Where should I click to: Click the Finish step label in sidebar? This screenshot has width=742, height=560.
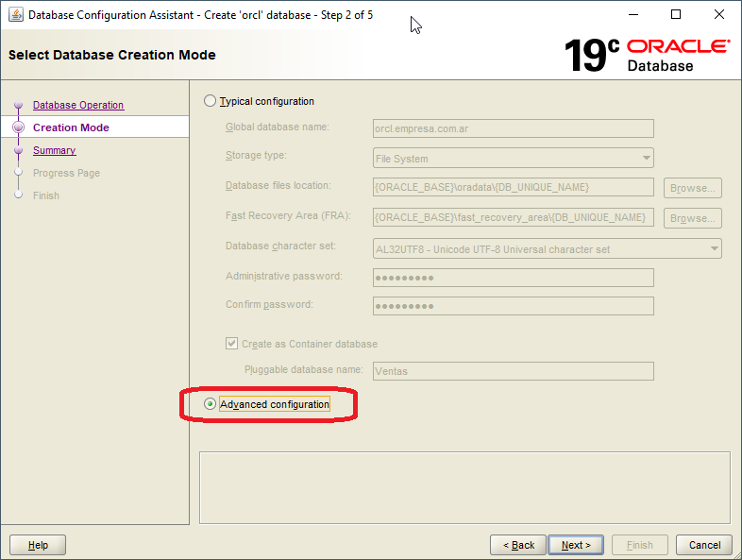46,195
